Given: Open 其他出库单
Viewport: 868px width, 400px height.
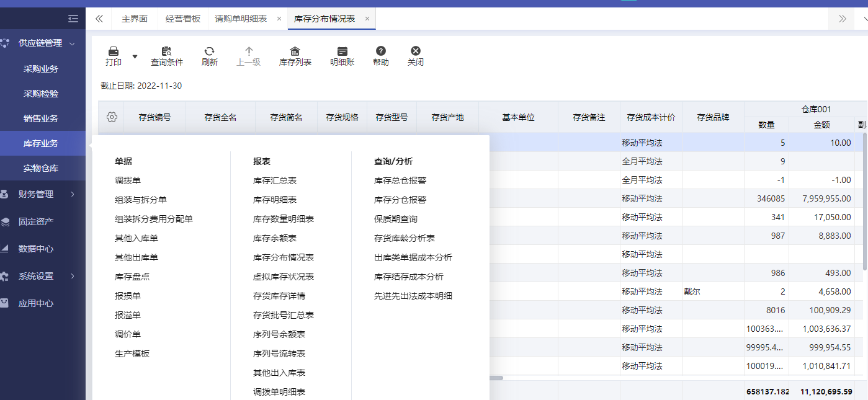Looking at the screenshot, I should point(136,257).
